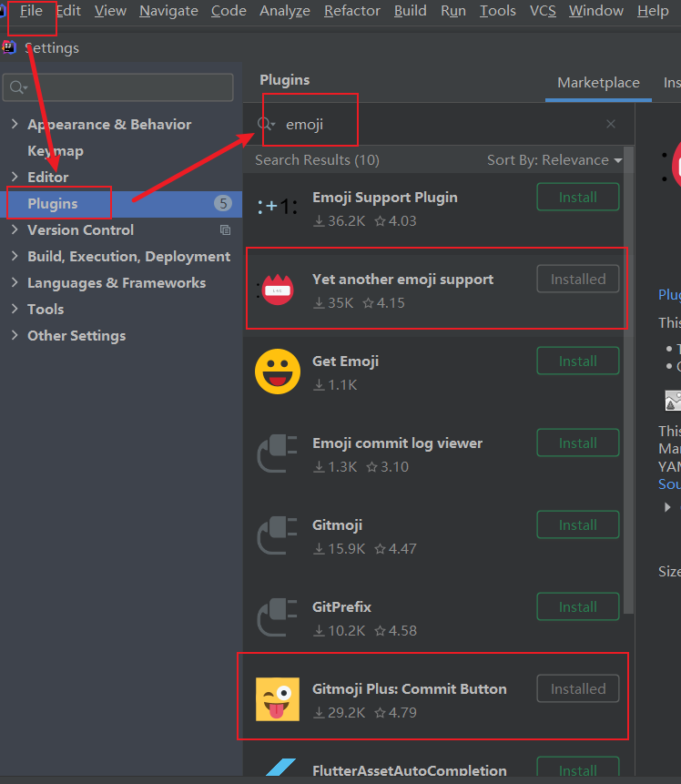Open the Help menu
The image size is (681, 784).
coord(653,11)
